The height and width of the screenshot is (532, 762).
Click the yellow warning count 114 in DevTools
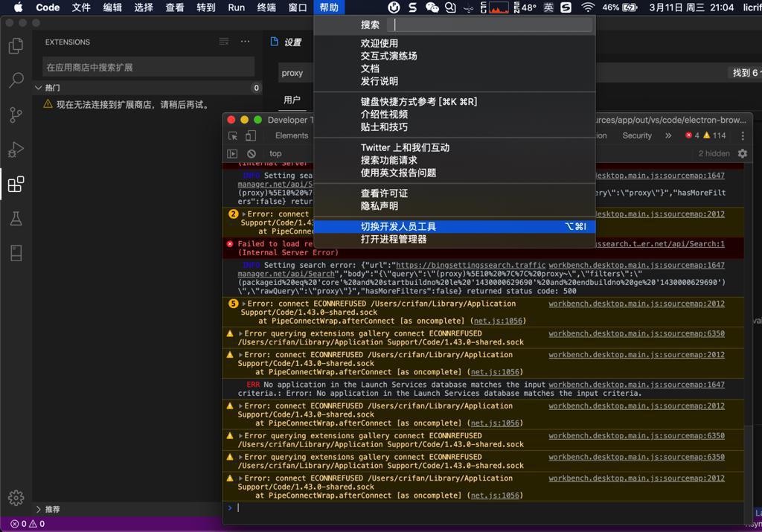click(714, 135)
